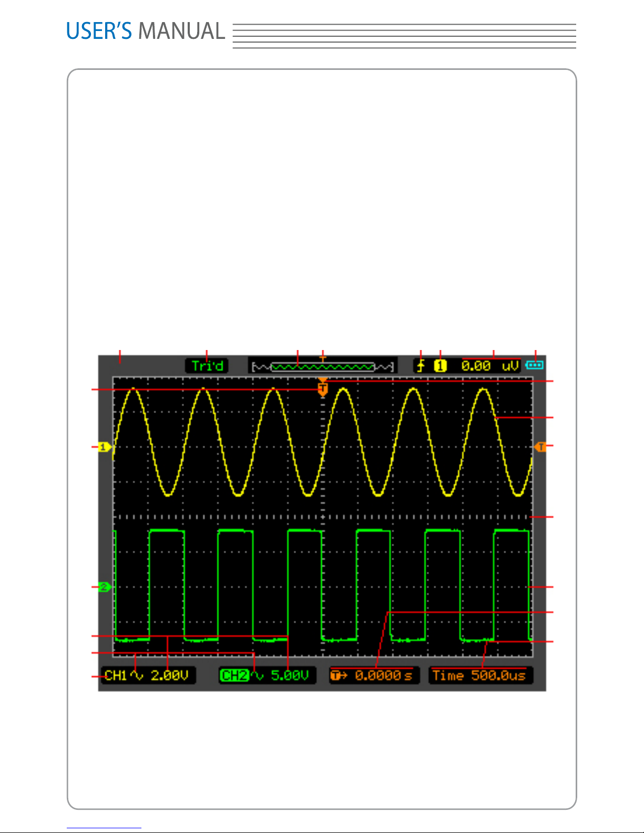Click the CH2 5.00V volts-per-division value

(x=290, y=675)
